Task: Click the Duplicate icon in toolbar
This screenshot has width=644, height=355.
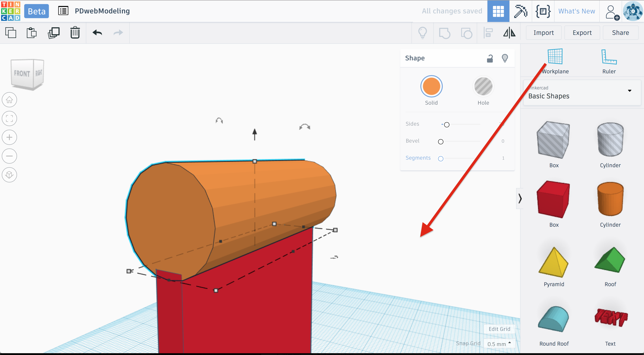Action: click(x=53, y=33)
